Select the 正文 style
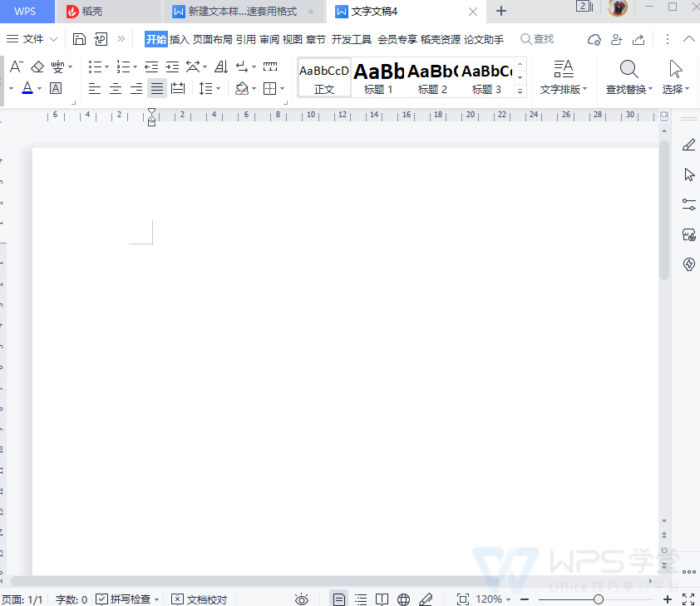The image size is (700, 606). pos(324,77)
